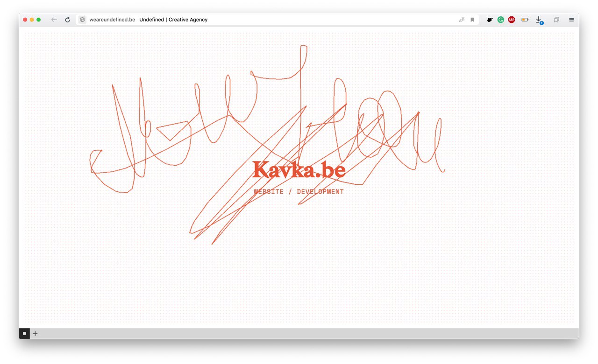598x364 pixels.
Task: Click the browser back arrow
Action: [x=54, y=20]
